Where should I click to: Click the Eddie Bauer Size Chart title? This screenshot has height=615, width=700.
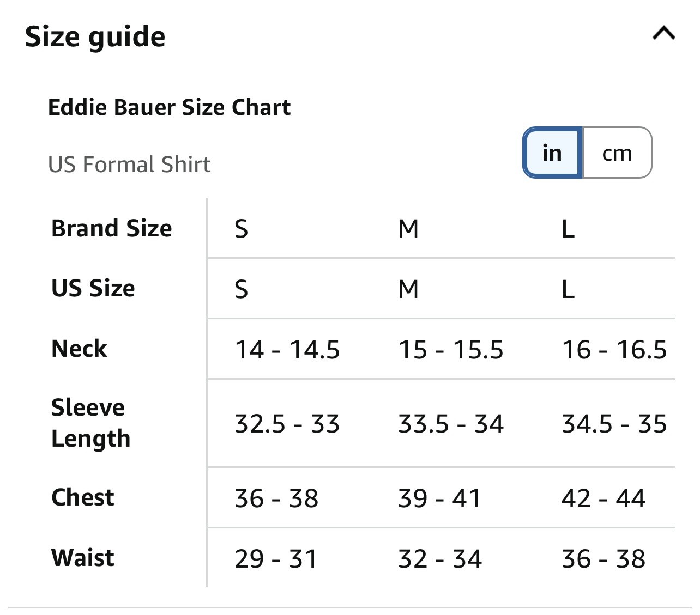170,107
